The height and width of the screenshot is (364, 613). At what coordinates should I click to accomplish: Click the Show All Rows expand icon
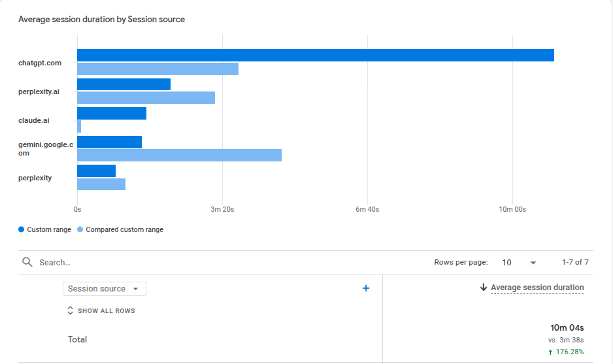click(71, 311)
